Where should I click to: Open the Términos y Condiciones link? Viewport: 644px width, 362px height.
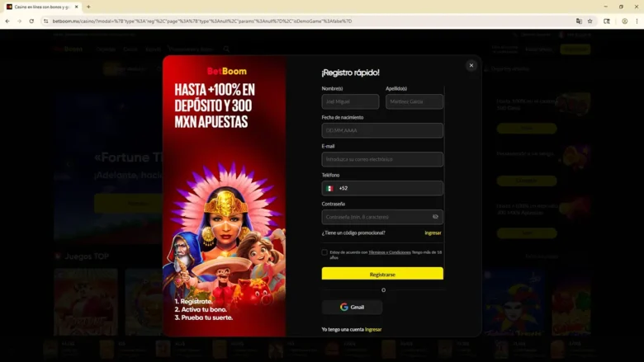click(x=390, y=252)
